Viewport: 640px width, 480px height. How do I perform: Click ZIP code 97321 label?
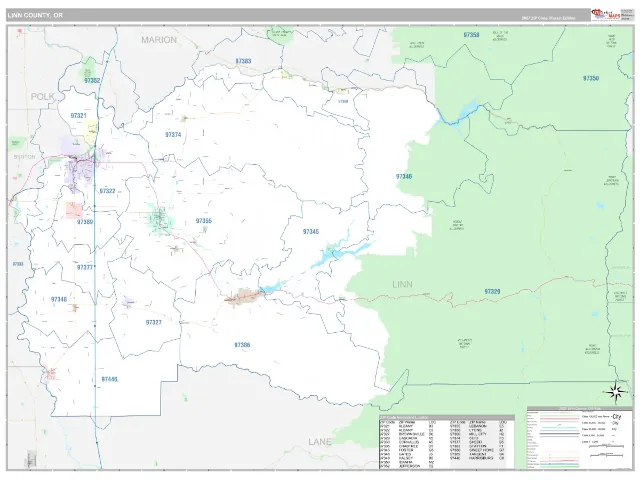(78, 116)
